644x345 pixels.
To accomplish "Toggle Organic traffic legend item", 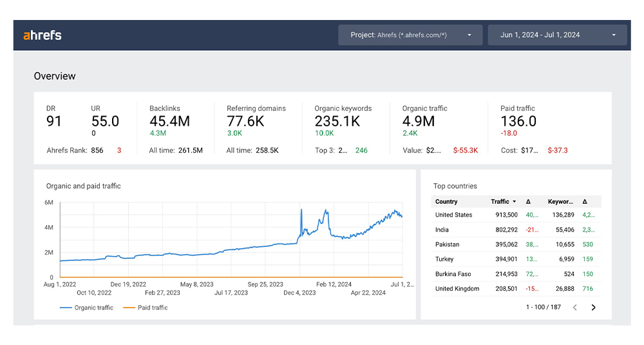I will click(87, 308).
